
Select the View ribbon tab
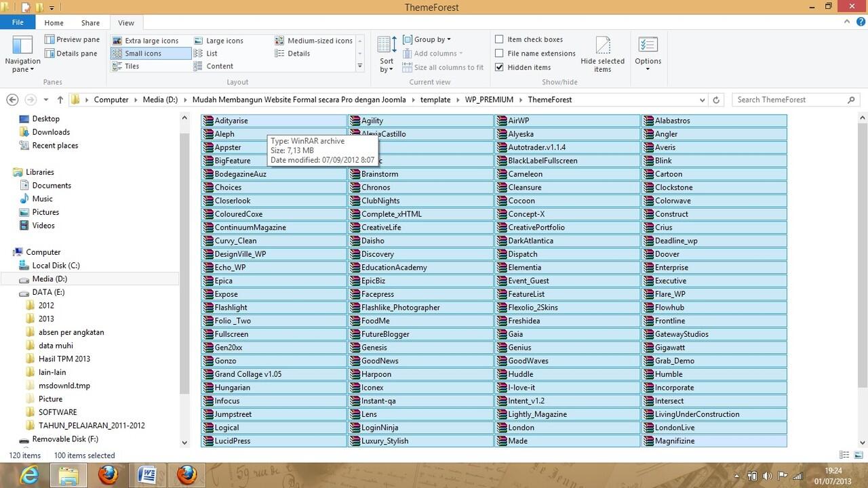point(126,22)
